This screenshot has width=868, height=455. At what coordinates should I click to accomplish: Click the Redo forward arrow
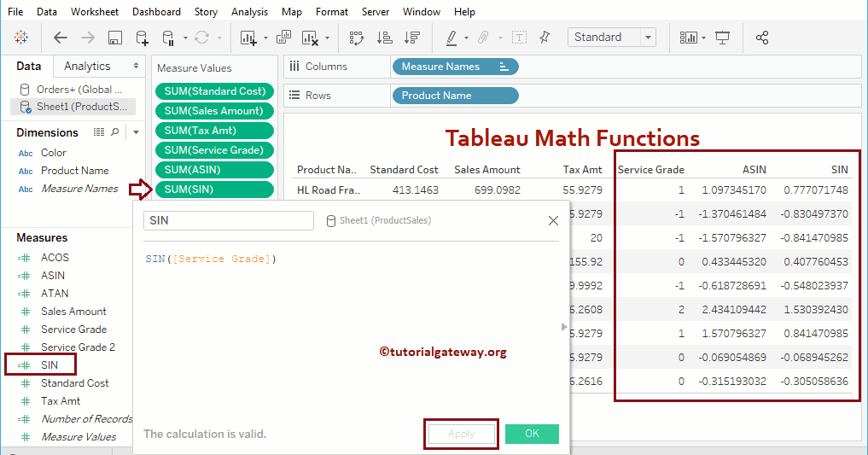pos(87,38)
